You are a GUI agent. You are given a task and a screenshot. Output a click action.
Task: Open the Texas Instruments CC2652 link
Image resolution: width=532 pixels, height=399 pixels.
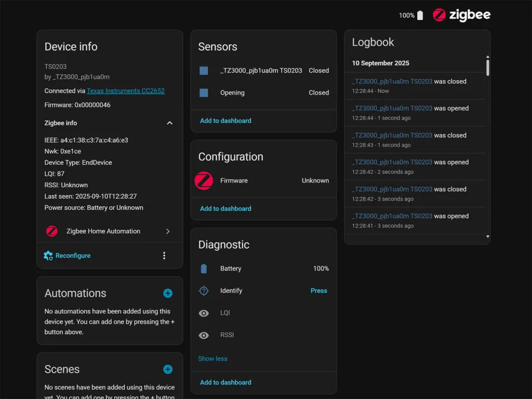tap(125, 91)
